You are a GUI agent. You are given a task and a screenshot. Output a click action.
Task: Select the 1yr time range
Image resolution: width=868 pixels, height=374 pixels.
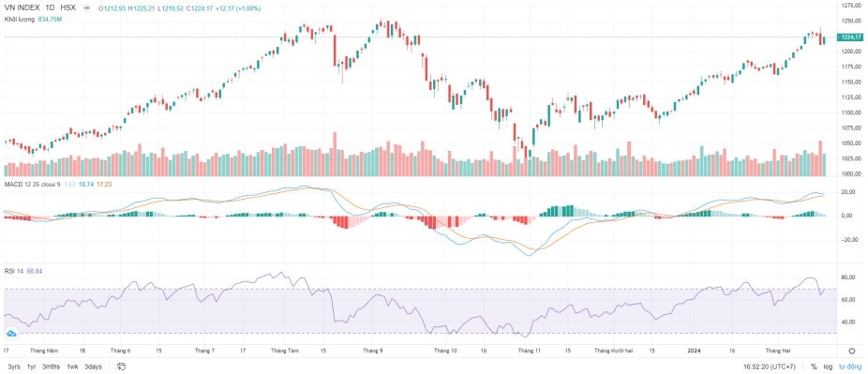tap(32, 367)
